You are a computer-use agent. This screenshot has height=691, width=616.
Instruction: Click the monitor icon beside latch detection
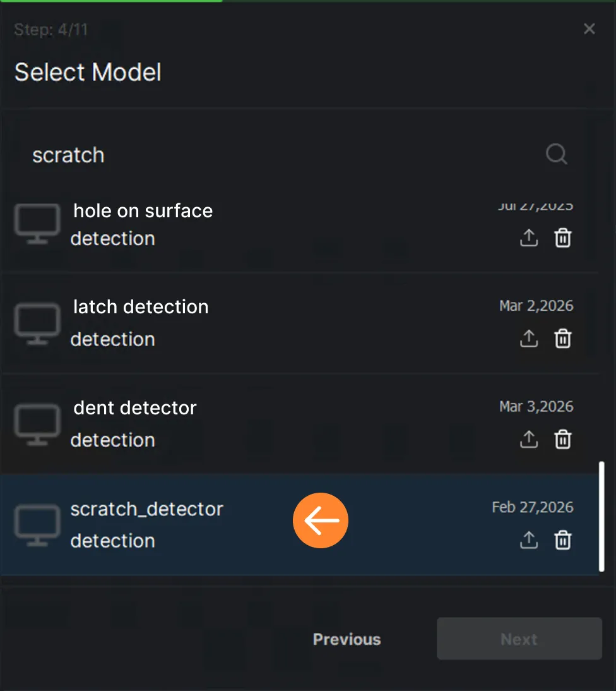tap(37, 324)
